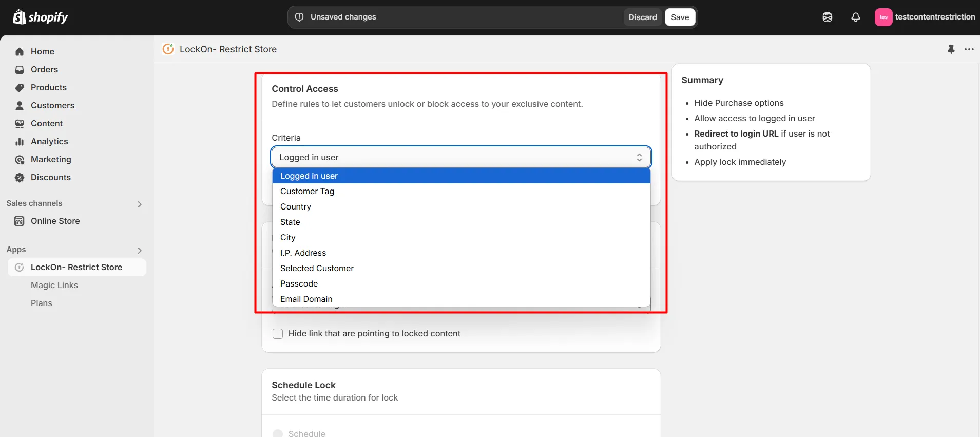Open Analytics section label
This screenshot has height=437, width=980.
tap(49, 141)
